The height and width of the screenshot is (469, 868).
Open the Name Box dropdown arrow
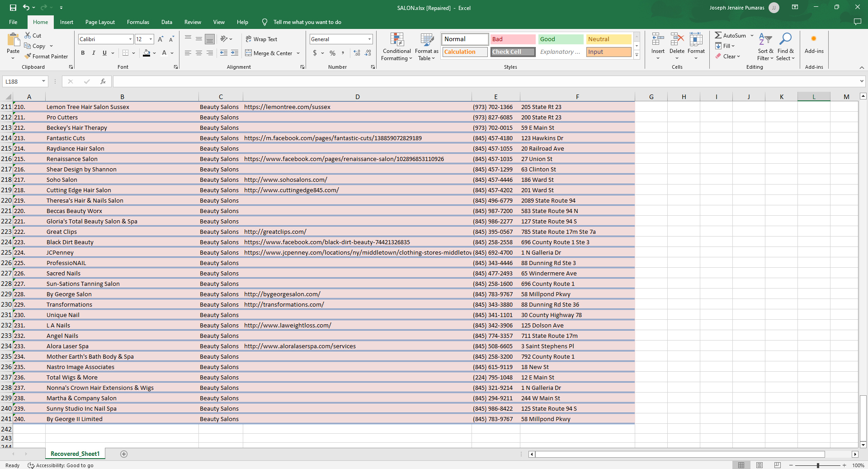pos(43,81)
